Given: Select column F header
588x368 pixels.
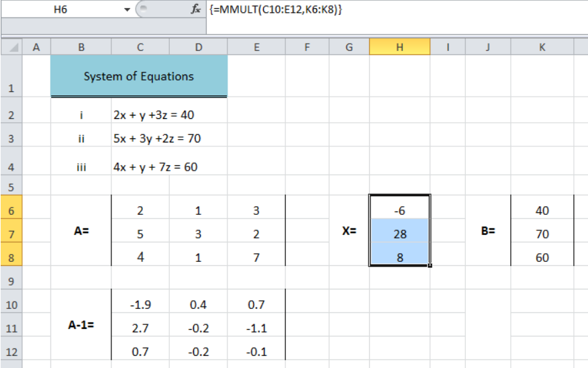Looking at the screenshot, I should point(307,47).
